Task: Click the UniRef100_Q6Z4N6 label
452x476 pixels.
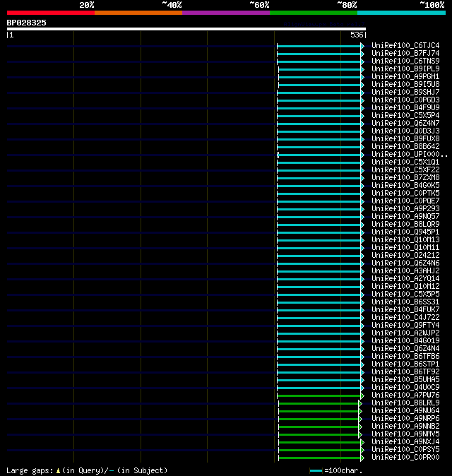Action: 405,263
